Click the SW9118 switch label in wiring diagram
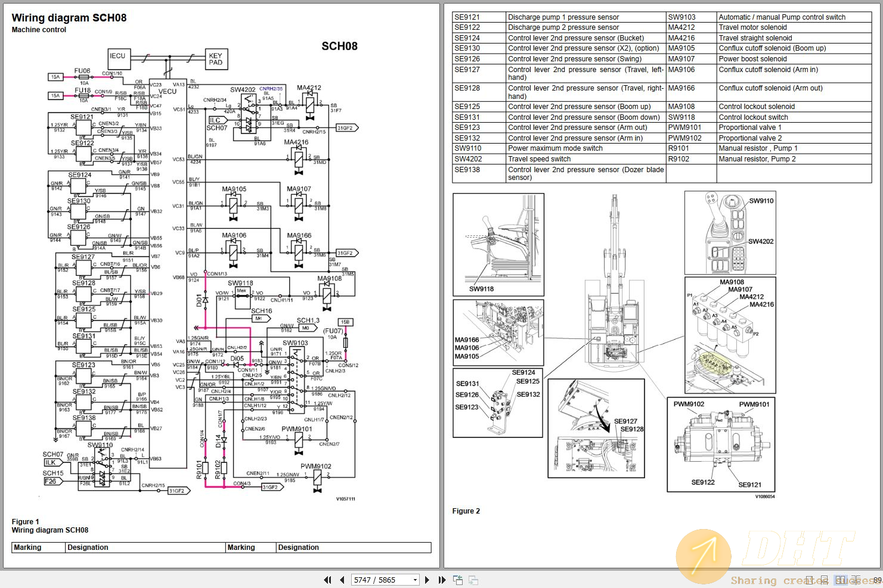 [240, 283]
